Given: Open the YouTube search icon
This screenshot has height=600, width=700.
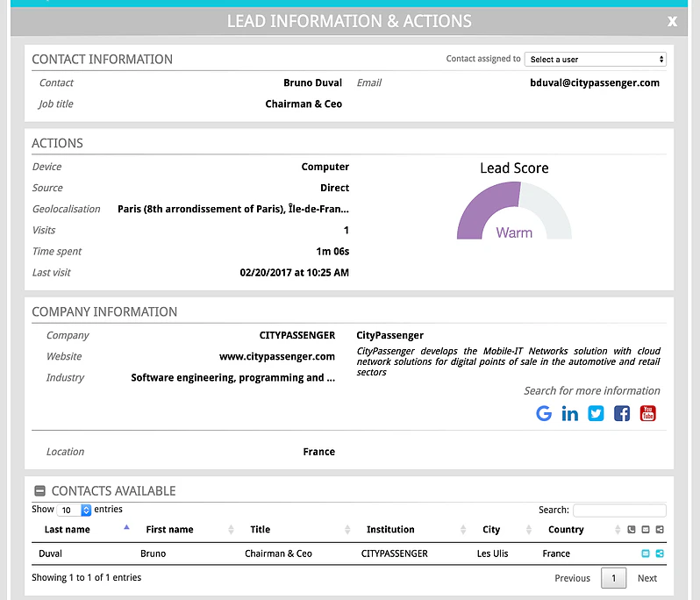Looking at the screenshot, I should click(647, 413).
